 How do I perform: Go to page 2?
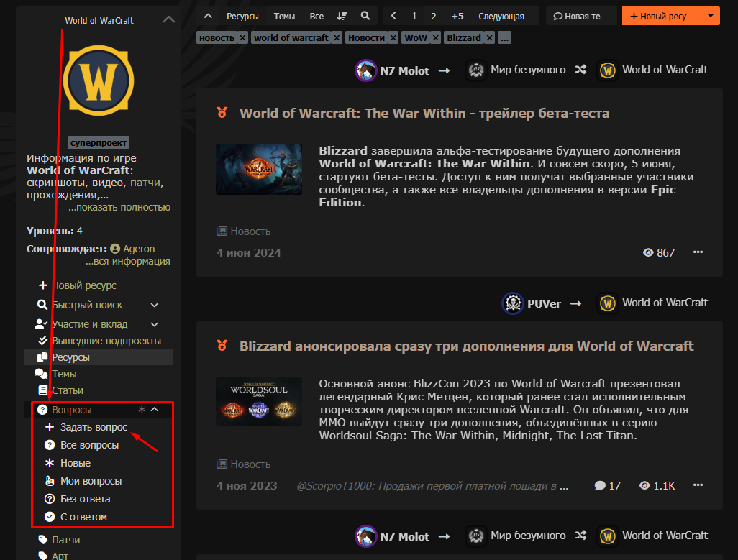click(x=434, y=16)
